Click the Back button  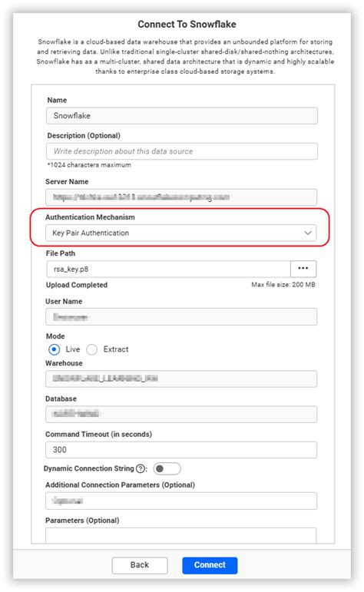tap(140, 565)
